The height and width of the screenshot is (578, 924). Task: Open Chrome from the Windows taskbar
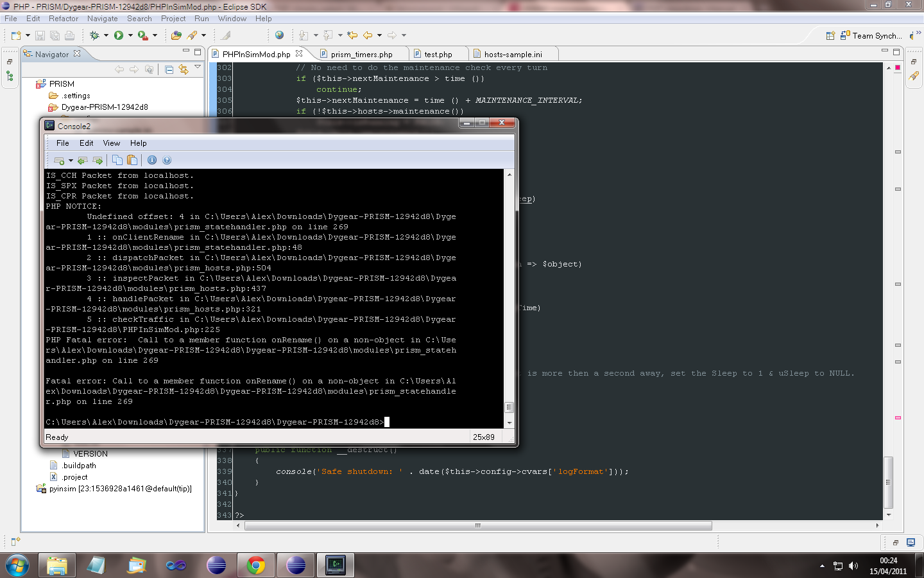[256, 566]
